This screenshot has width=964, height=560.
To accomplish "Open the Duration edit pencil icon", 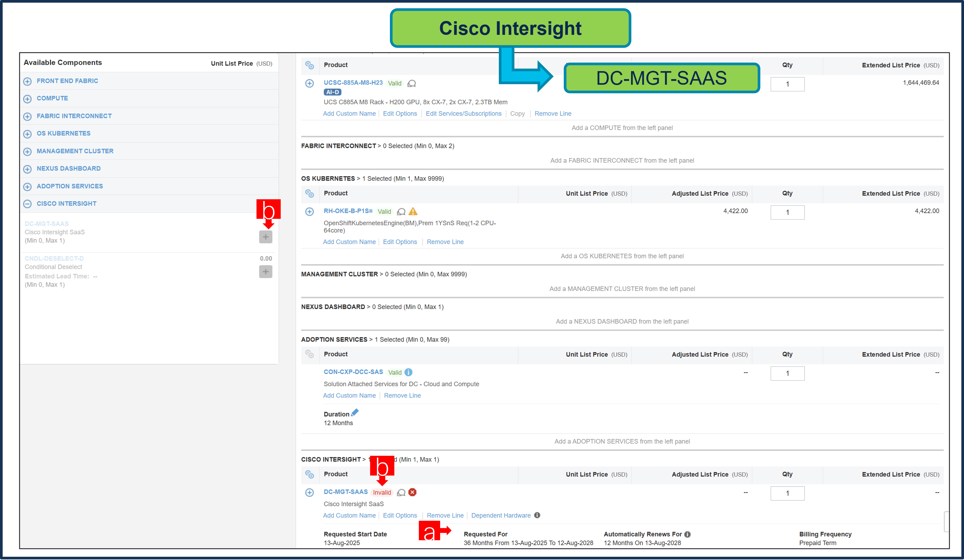I will [x=355, y=412].
